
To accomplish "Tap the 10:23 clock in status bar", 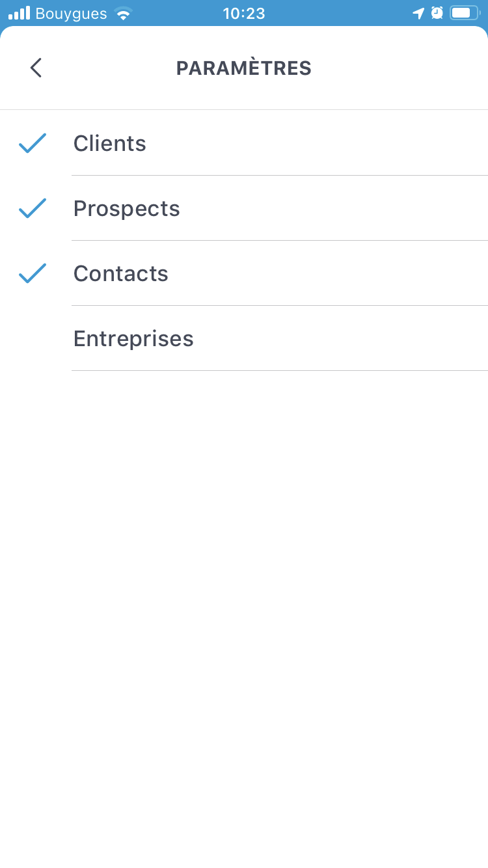I will (x=244, y=13).
